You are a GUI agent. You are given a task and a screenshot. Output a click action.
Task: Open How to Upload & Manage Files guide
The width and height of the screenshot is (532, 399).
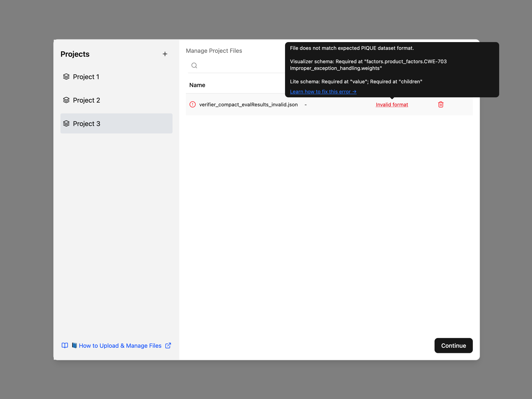pyautogui.click(x=120, y=346)
